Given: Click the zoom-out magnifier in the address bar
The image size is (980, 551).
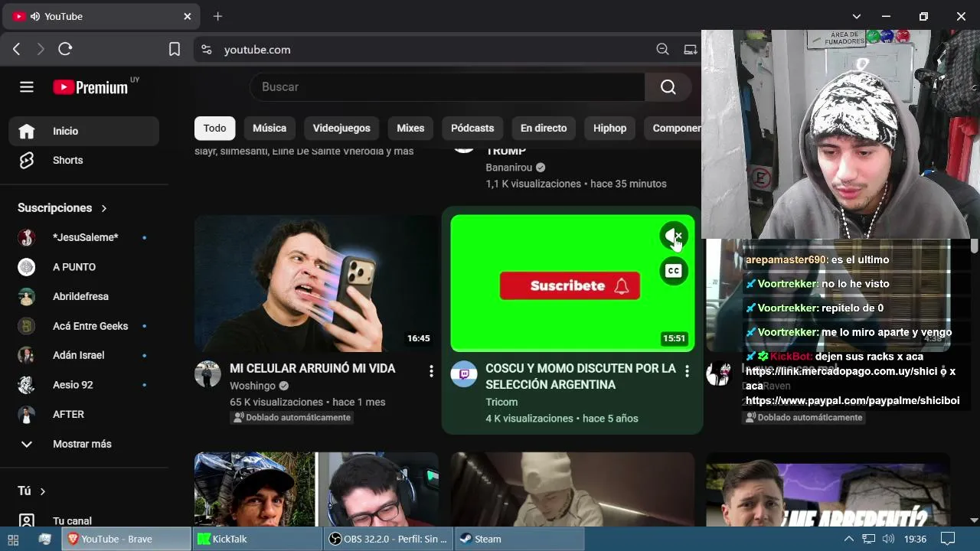Looking at the screenshot, I should pos(663,50).
